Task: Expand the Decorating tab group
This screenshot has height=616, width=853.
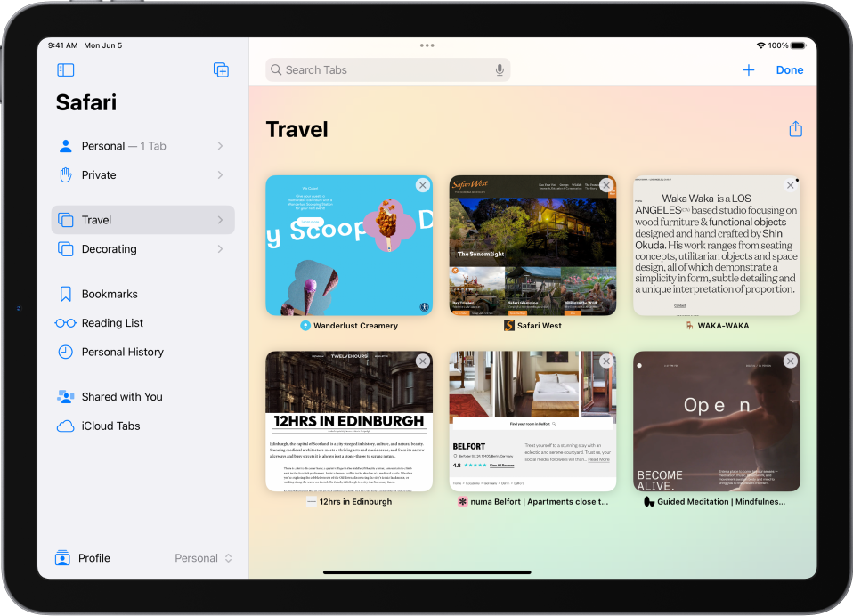Action: pos(219,249)
